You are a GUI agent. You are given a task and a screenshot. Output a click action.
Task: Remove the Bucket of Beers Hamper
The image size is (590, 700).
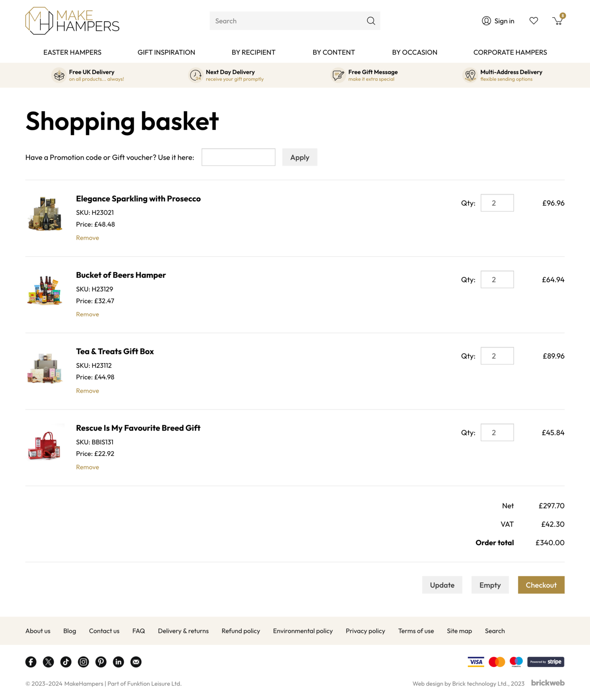click(87, 314)
